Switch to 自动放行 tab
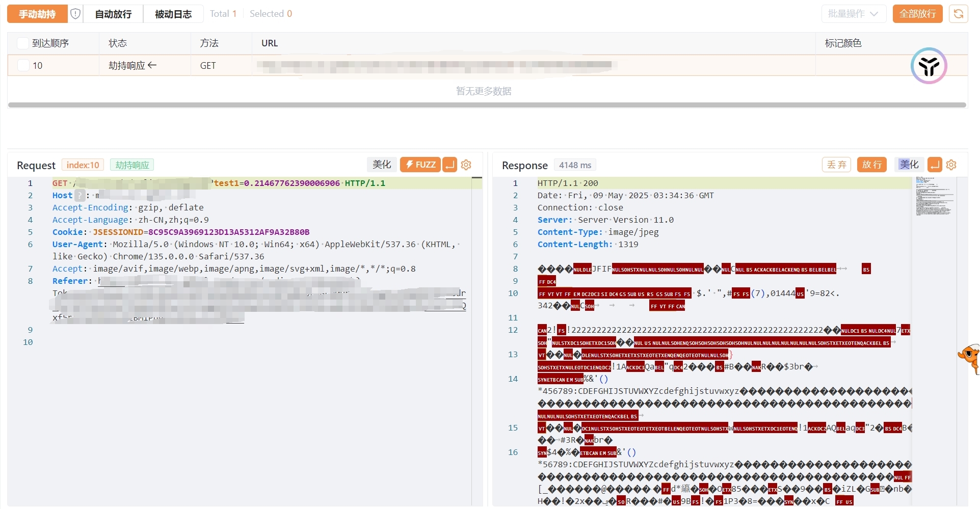 (x=113, y=14)
